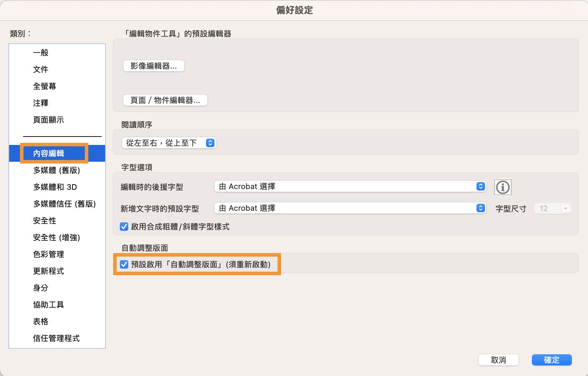Click the 影像編輯器 button
The width and height of the screenshot is (588, 376).
tap(153, 66)
